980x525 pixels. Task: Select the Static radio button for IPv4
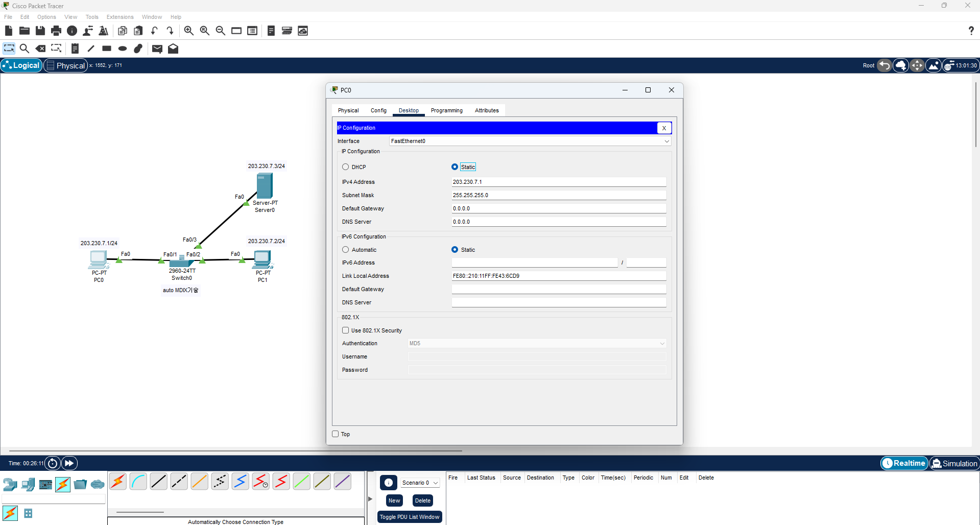pos(455,167)
